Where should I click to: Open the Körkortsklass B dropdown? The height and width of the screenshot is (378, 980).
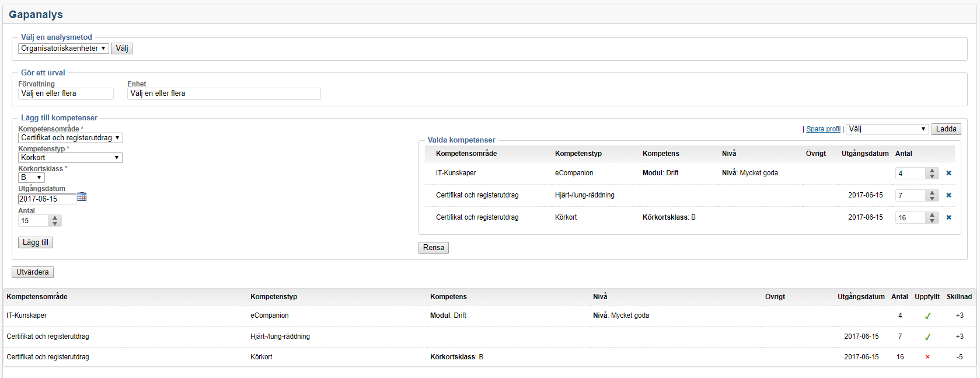click(x=32, y=178)
